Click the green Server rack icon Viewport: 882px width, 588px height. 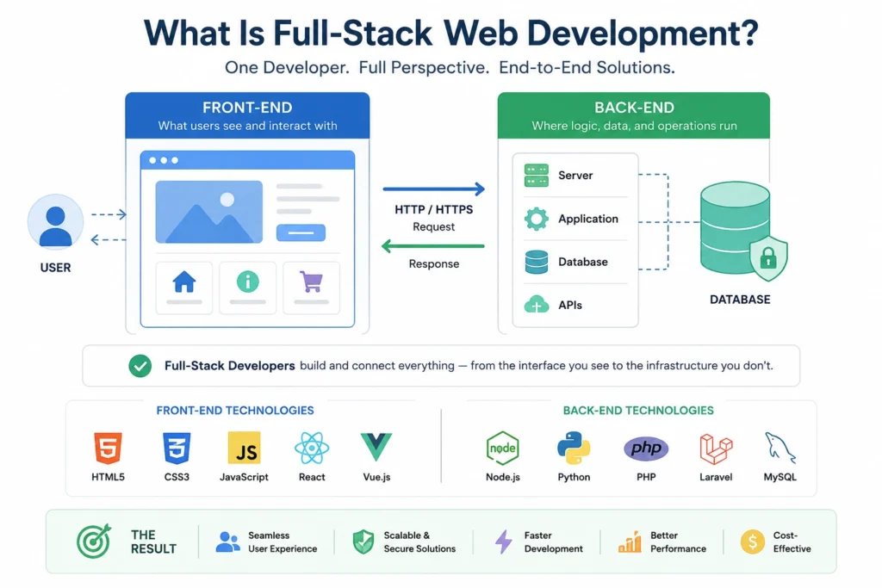coord(536,176)
